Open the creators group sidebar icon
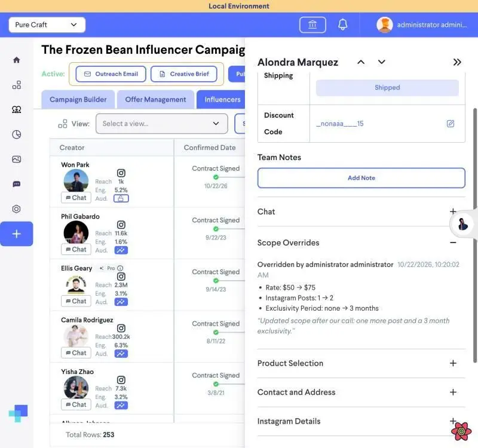The image size is (478, 448). tap(17, 109)
